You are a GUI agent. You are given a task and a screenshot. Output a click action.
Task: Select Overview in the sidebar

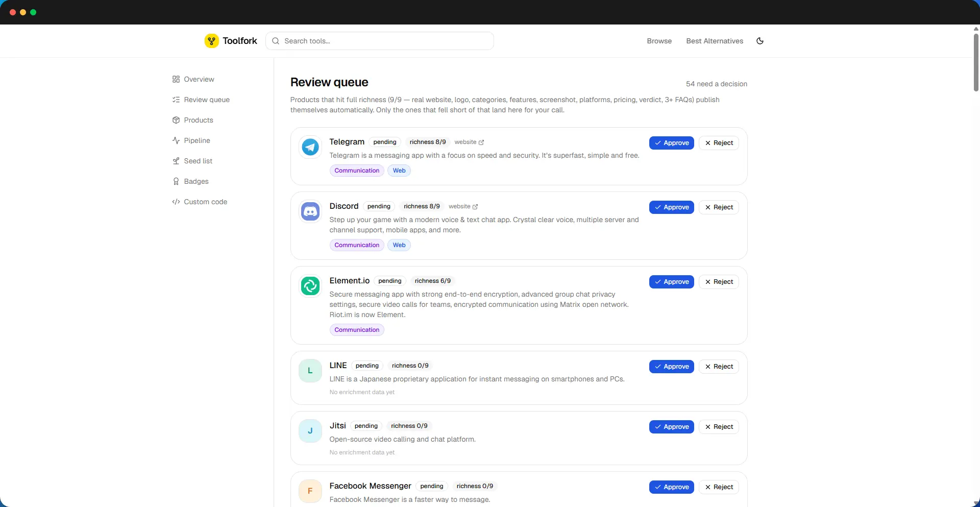(193, 79)
